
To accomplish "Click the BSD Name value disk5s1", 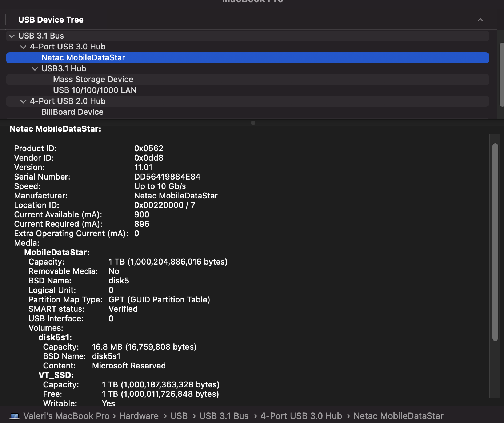I will point(106,356).
